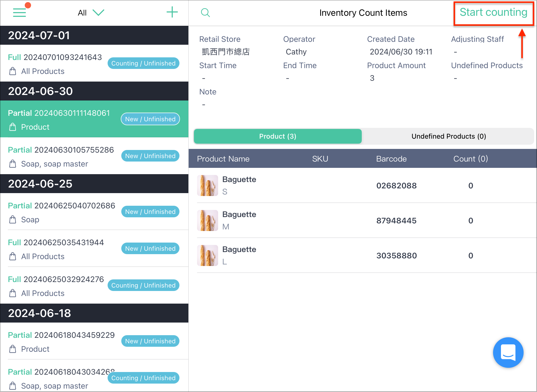Open search with the magnifier icon
This screenshot has width=537, height=392.
pos(205,13)
